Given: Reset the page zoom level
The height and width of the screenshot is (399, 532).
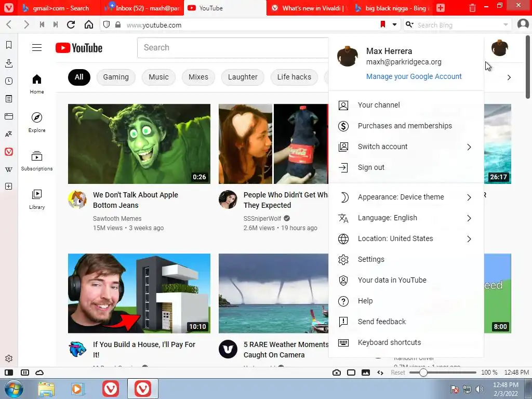Looking at the screenshot, I should [397, 373].
